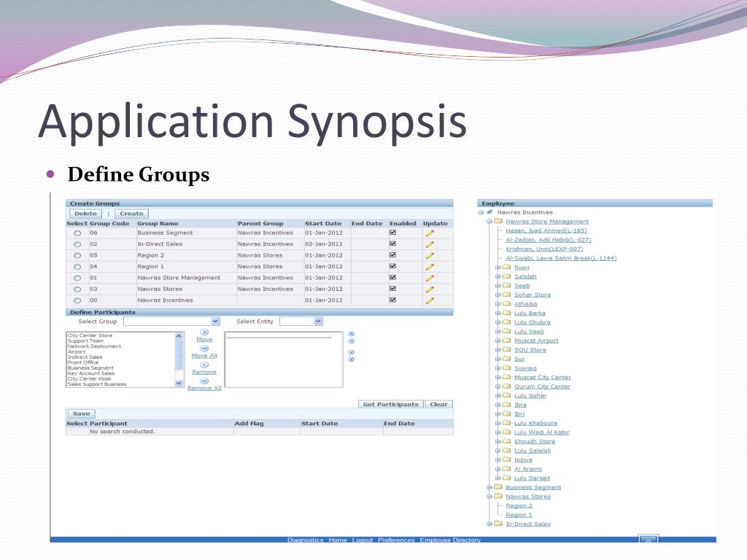Select the radio button for group code 02
Viewport: 747px width, 560px height.
(x=77, y=244)
